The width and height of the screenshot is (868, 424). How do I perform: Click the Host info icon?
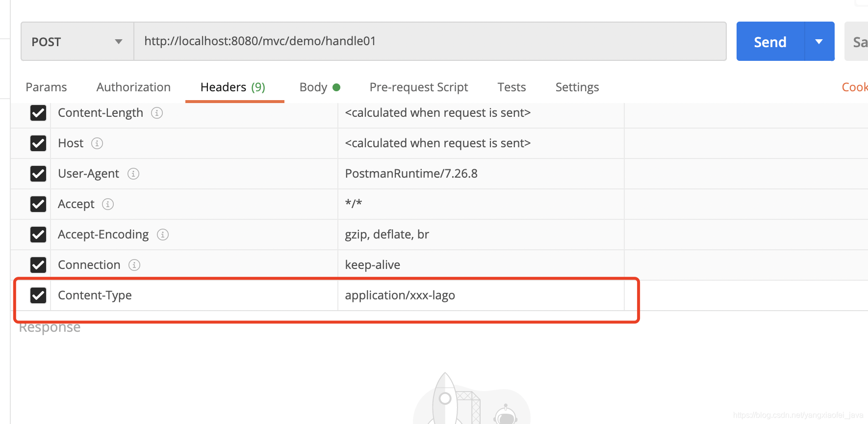coord(97,143)
